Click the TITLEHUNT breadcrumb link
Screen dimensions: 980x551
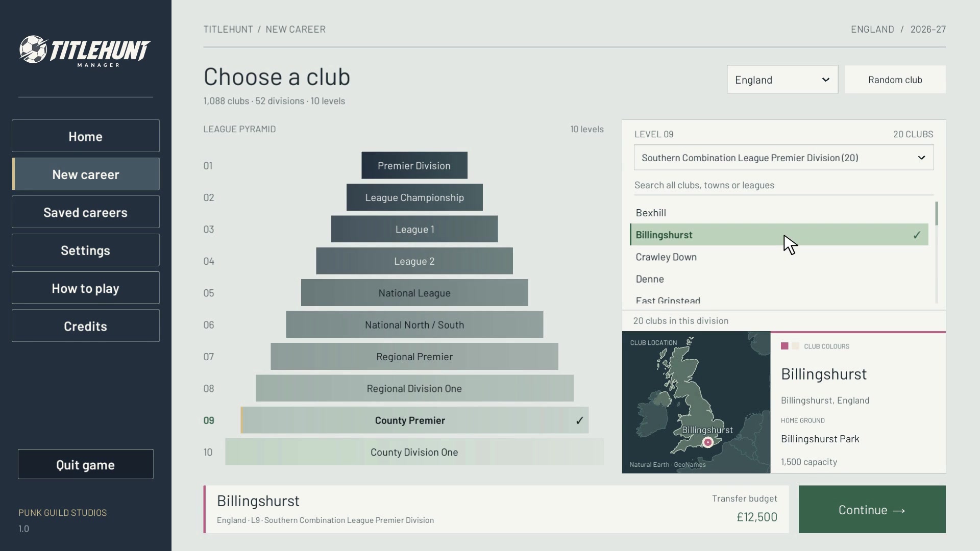228,29
